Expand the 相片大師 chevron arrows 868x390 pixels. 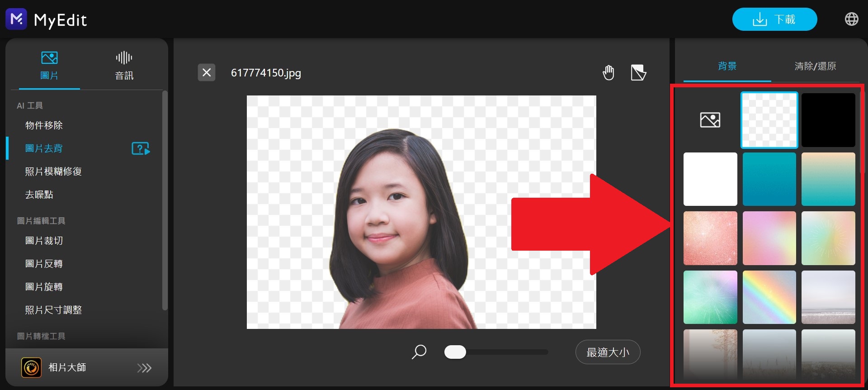point(144,368)
